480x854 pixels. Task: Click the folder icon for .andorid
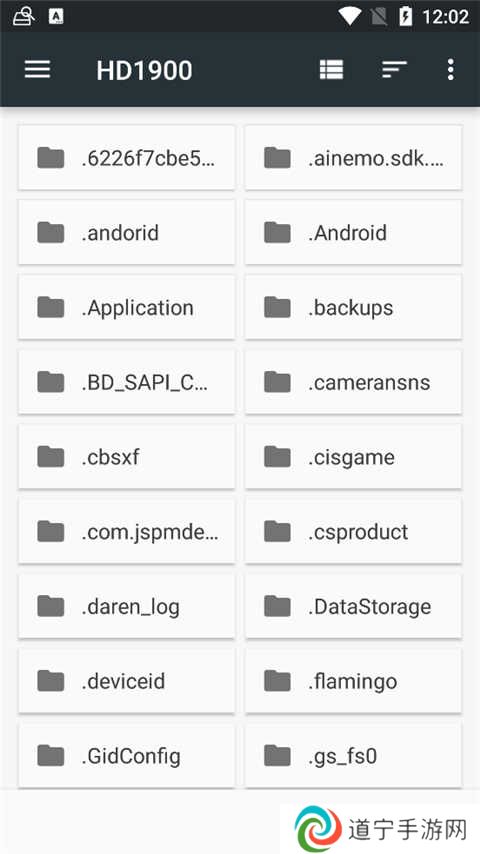point(51,233)
